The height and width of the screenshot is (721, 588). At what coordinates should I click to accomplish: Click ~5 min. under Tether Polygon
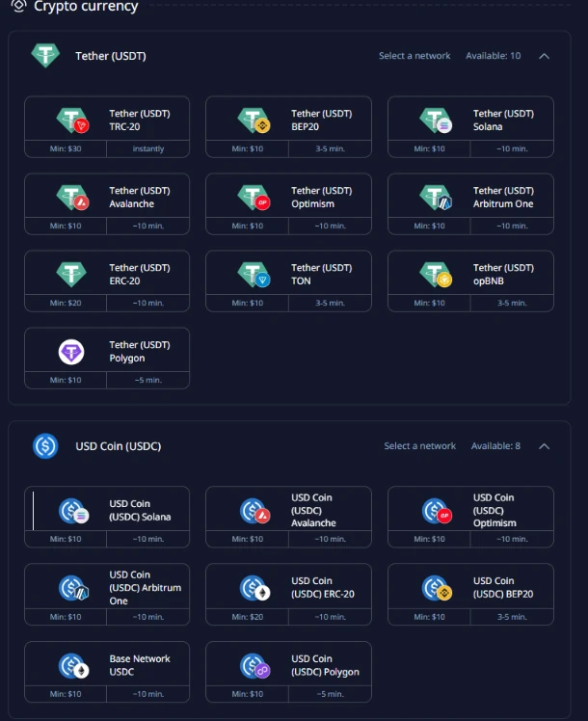coord(148,381)
